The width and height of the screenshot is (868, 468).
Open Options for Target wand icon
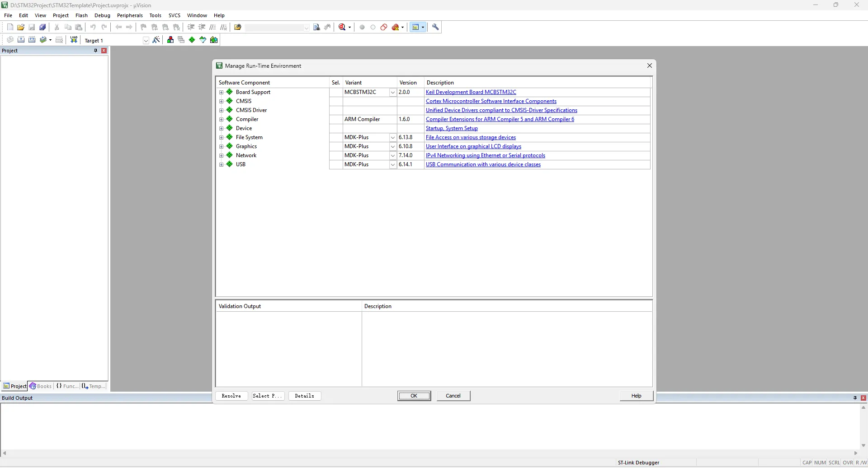[156, 40]
